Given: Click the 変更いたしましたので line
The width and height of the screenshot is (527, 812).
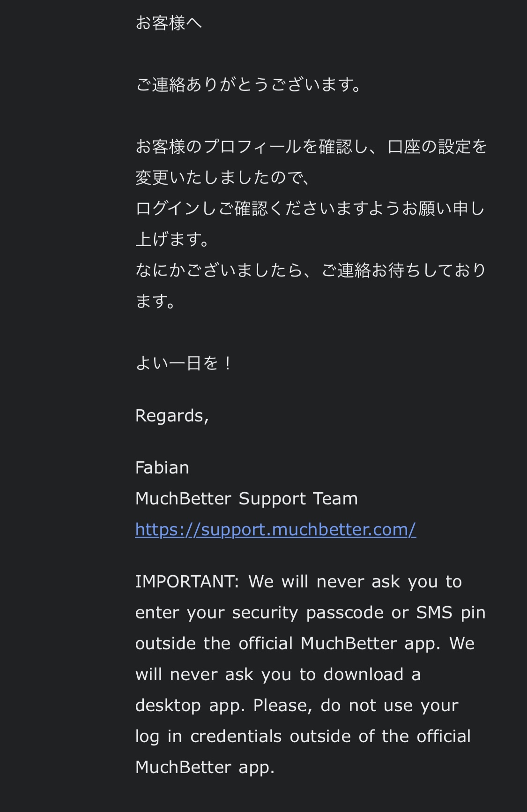Looking at the screenshot, I should (x=223, y=178).
